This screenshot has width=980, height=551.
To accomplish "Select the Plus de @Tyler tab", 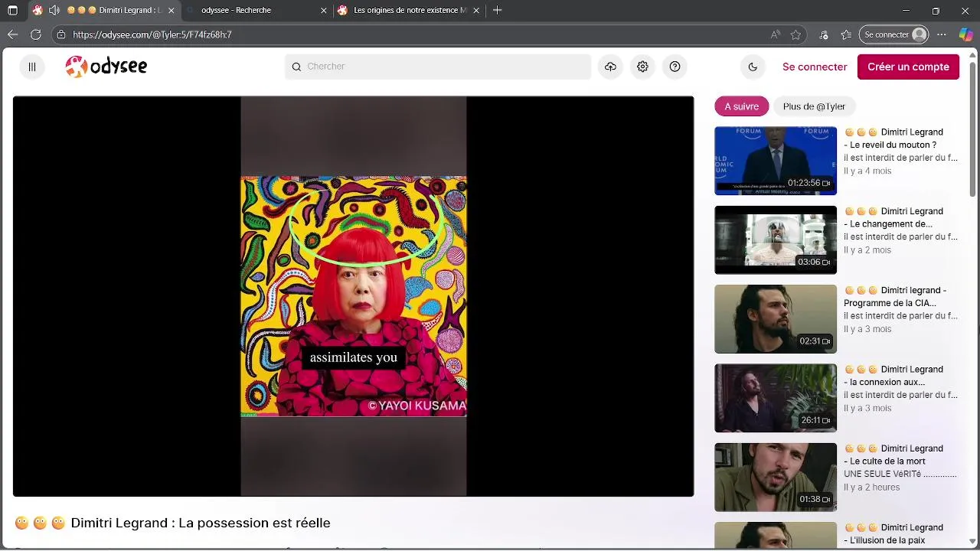I will 814,106.
